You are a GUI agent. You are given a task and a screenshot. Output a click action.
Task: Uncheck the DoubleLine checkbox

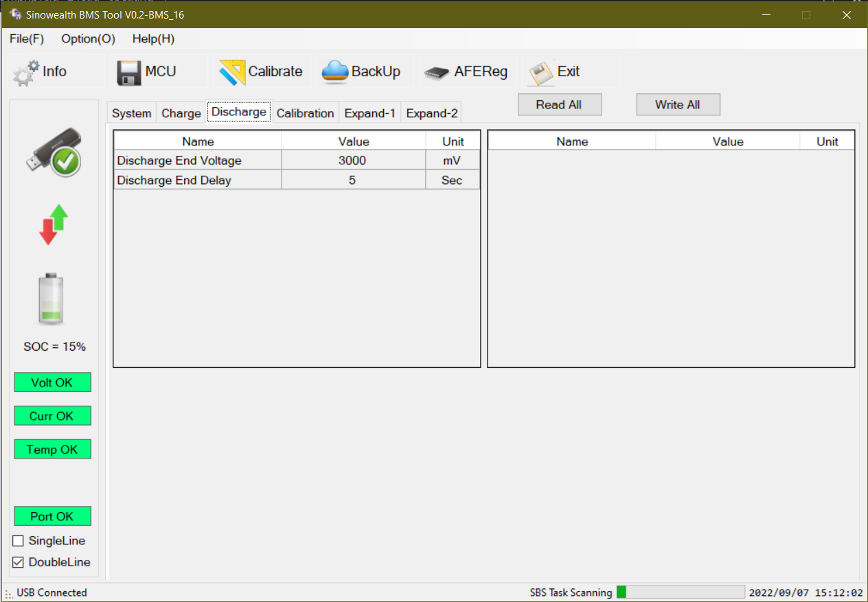pos(19,562)
